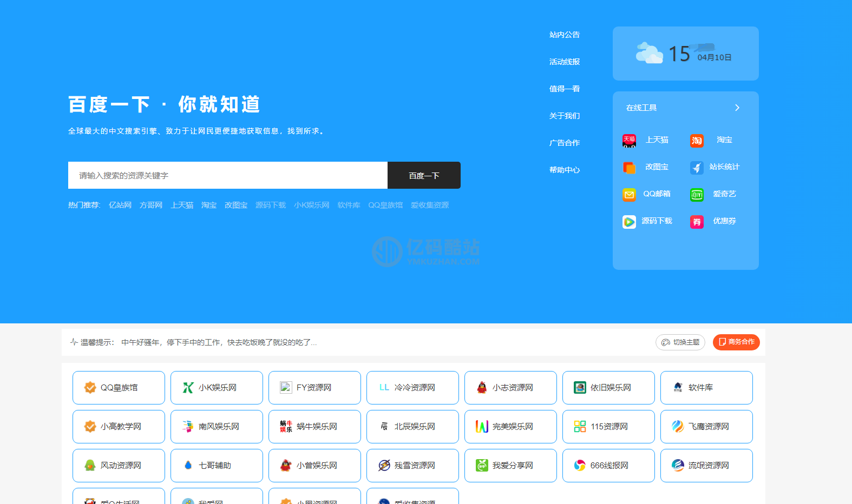Open the 南风娱乐网 site card
The width and height of the screenshot is (852, 504).
tap(217, 427)
